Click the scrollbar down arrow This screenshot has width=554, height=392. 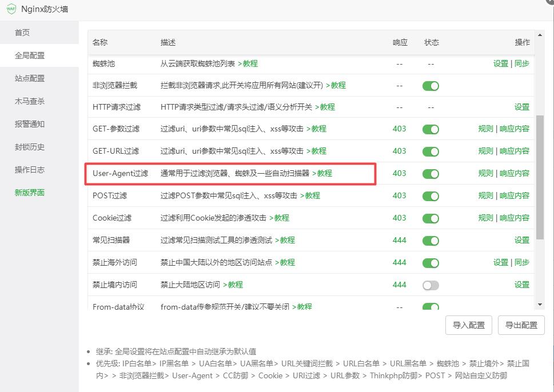pos(540,305)
